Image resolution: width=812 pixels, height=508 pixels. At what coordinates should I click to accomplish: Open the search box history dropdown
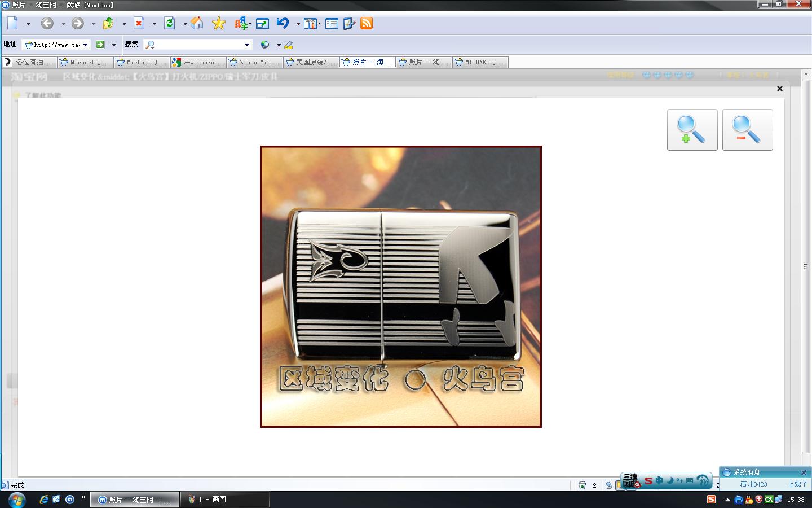click(247, 45)
